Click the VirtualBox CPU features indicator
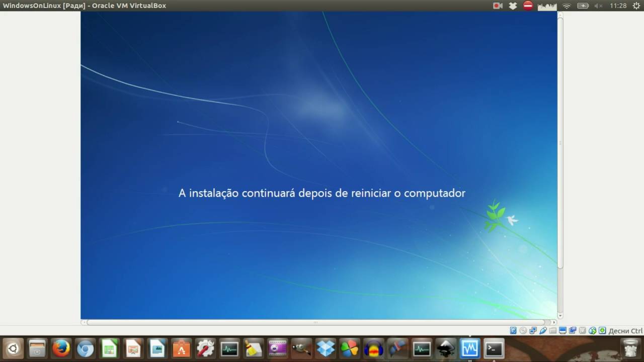This screenshot has height=362, width=644. [583, 330]
